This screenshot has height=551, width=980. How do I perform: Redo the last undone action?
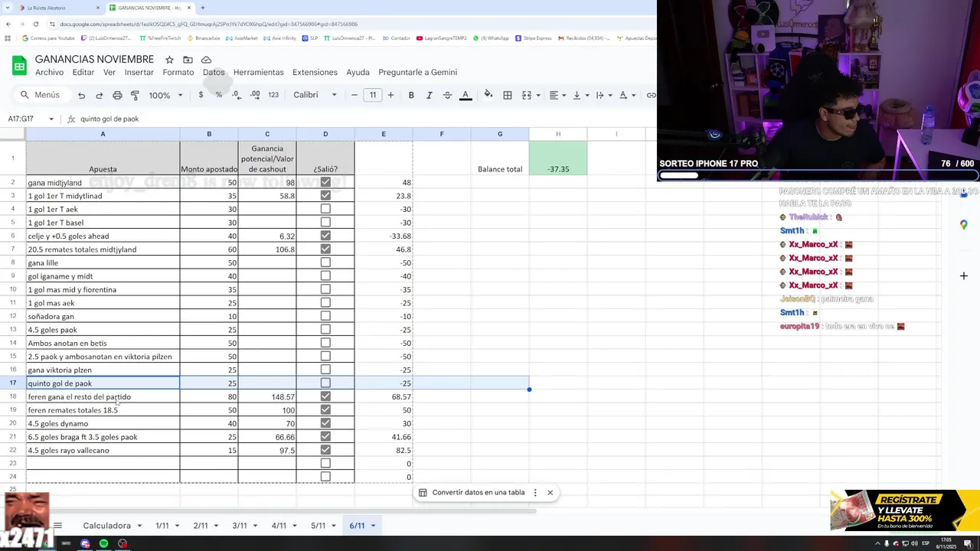[x=99, y=95]
